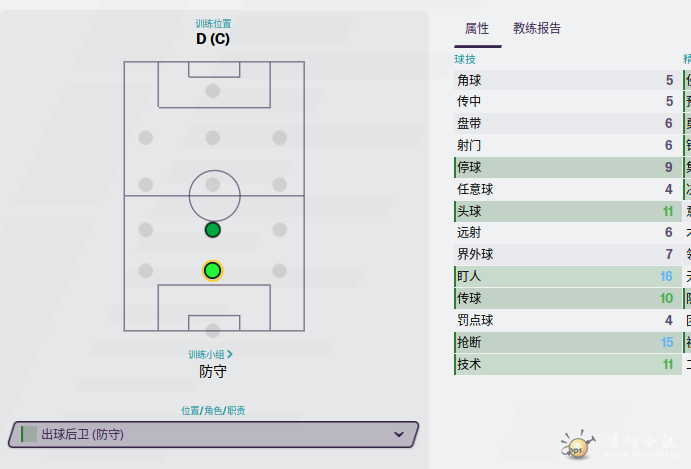Select the right-back position dot
The image size is (691, 469).
click(279, 271)
